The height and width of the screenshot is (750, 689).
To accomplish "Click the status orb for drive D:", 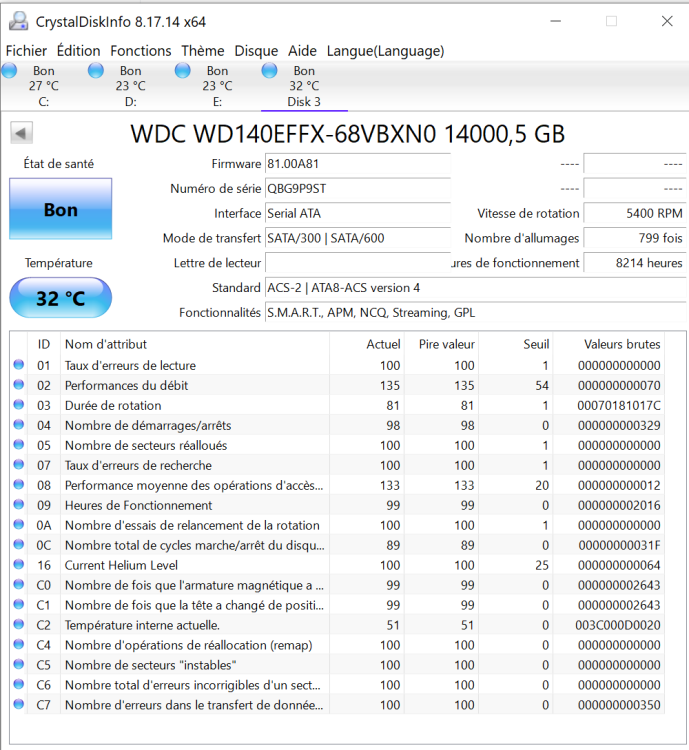I will pos(96,70).
